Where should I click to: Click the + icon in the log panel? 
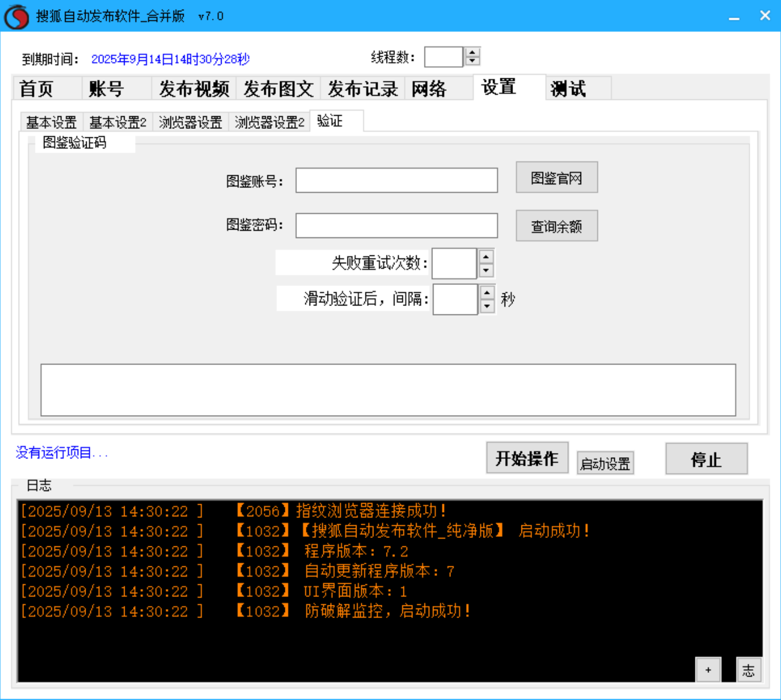click(x=708, y=669)
